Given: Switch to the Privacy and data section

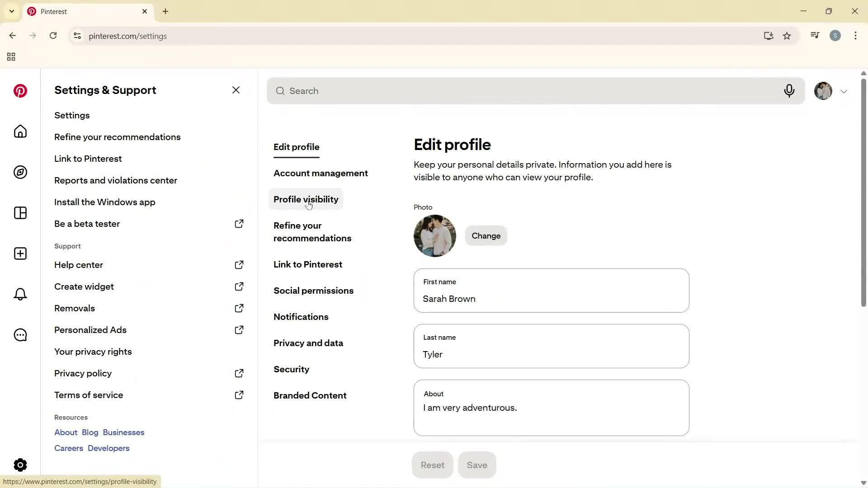Looking at the screenshot, I should click(308, 343).
